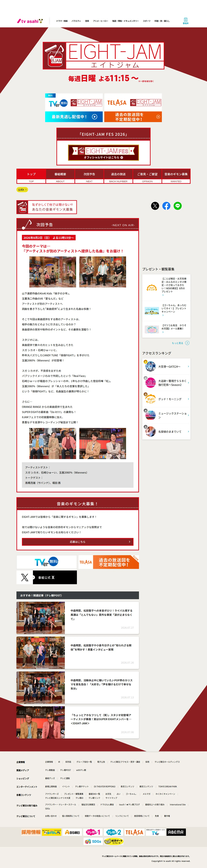The height and width of the screenshot is (868, 207).
Task: Open アニメ・ヒーロー in the top navigation
Action: click(100, 21)
